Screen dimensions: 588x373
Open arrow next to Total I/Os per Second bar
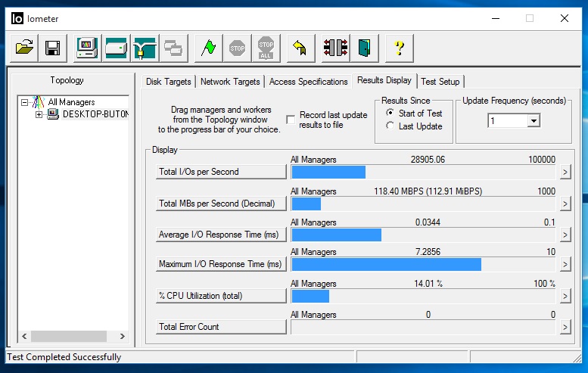565,172
